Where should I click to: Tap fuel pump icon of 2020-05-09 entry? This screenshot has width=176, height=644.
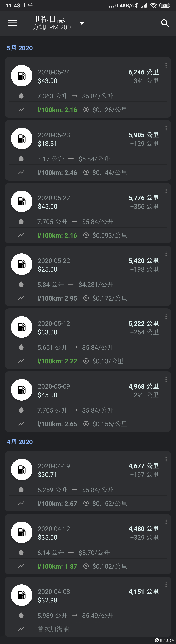pyautogui.click(x=22, y=390)
